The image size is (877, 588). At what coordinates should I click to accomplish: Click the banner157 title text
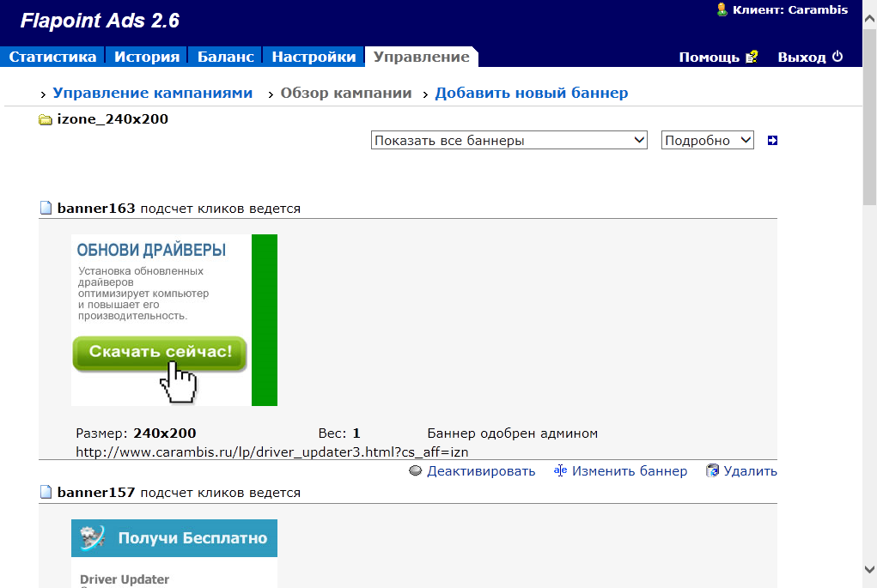[96, 493]
